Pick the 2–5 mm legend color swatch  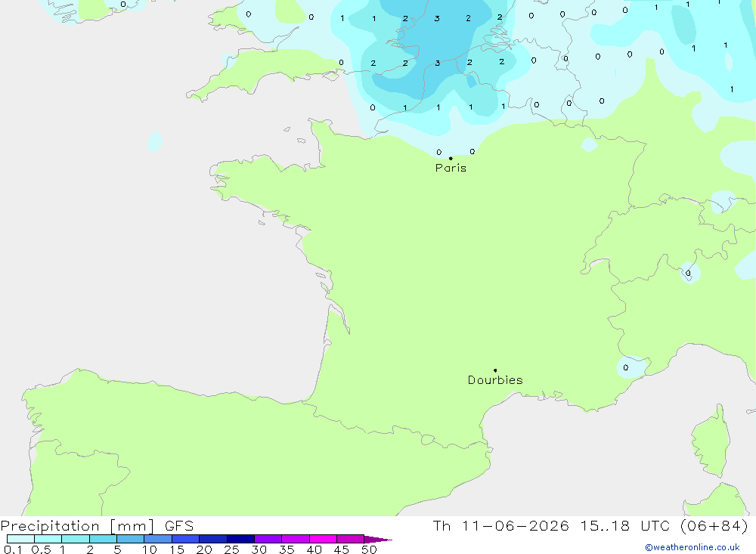click(x=103, y=539)
